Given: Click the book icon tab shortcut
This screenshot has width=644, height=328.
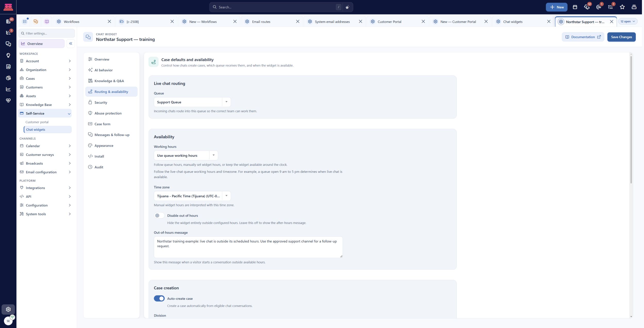Looking at the screenshot, I should coord(47,22).
